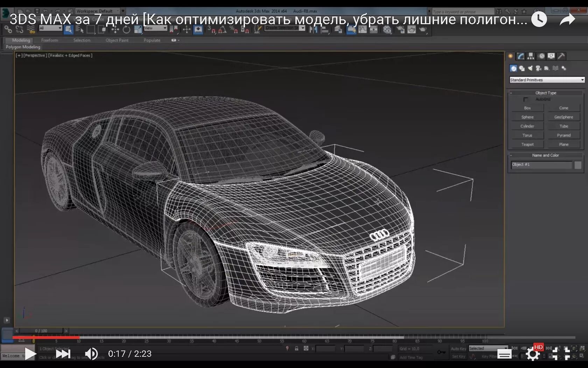Click the object name field Object #1
Viewport: 588px width, 368px height.
[x=541, y=165]
